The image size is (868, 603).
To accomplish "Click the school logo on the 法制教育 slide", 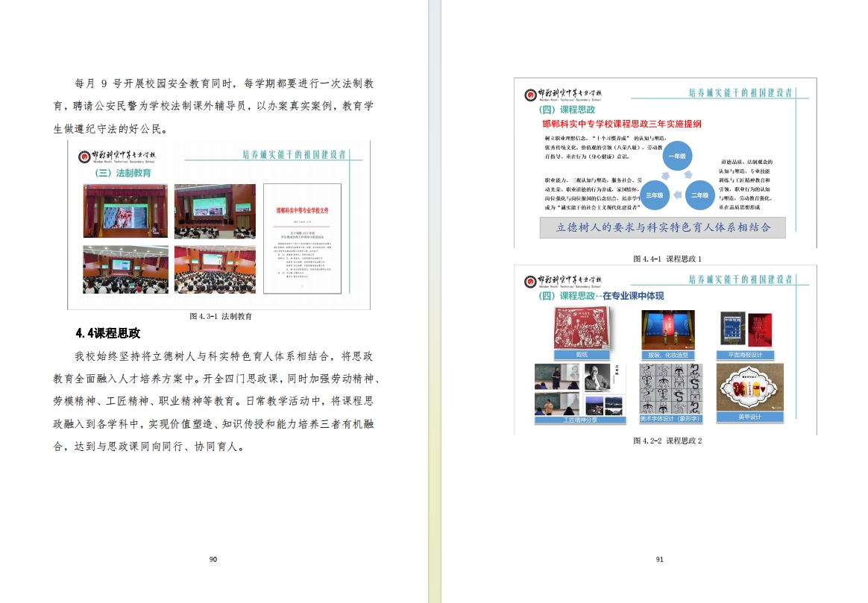I will [117, 157].
